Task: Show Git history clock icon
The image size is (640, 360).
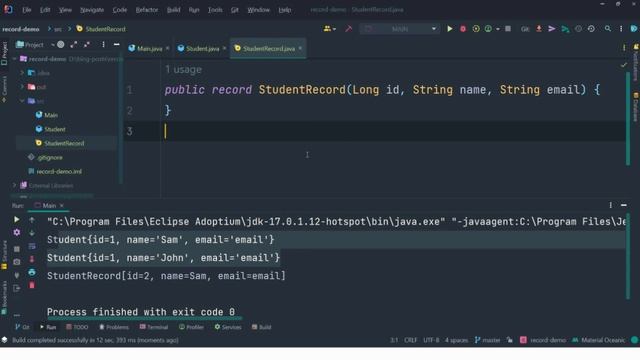Action: (578, 29)
